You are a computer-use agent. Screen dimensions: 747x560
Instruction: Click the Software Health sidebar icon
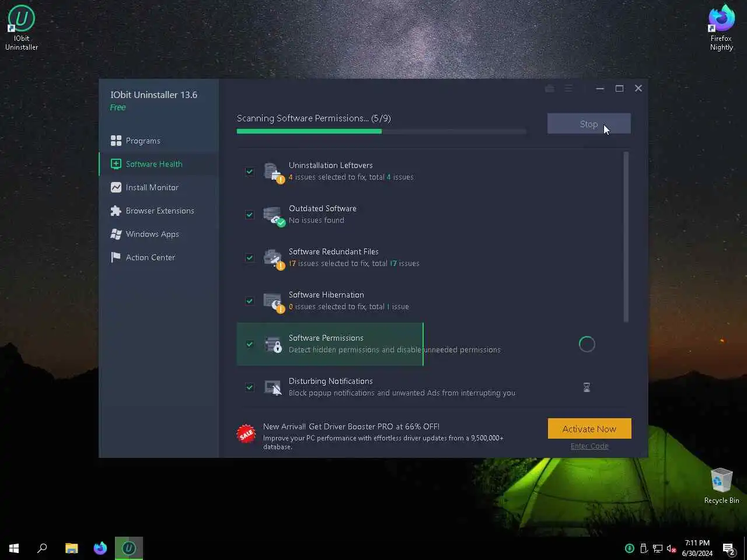coord(116,164)
